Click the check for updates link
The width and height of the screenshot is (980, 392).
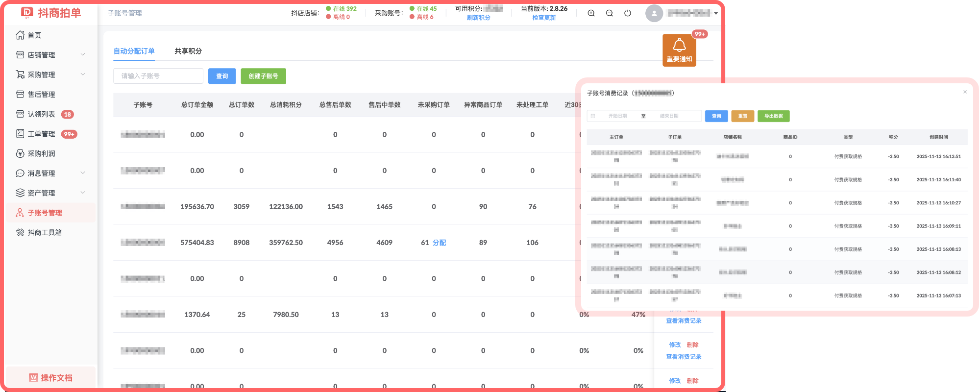544,18
